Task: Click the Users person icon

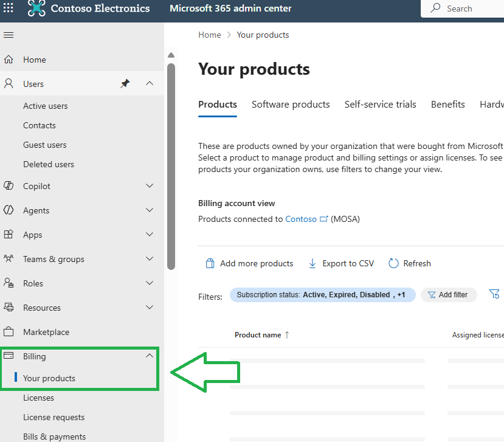Action: click(x=9, y=83)
